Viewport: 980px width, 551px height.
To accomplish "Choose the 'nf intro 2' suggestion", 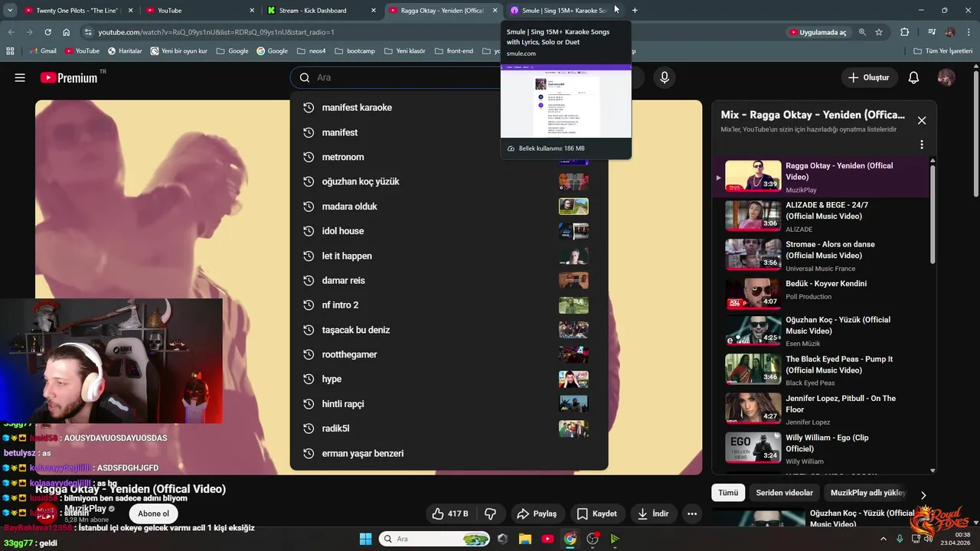I will click(x=449, y=305).
